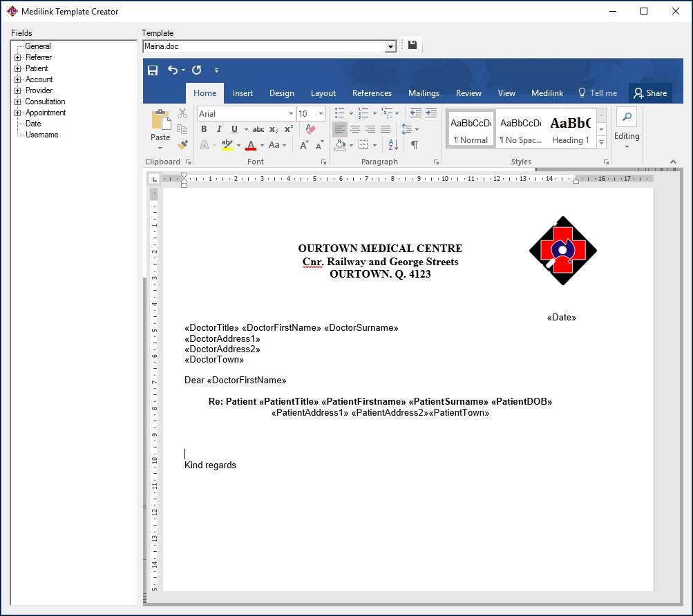The height and width of the screenshot is (616, 693).
Task: Click the Cut scissors icon
Action: click(182, 113)
